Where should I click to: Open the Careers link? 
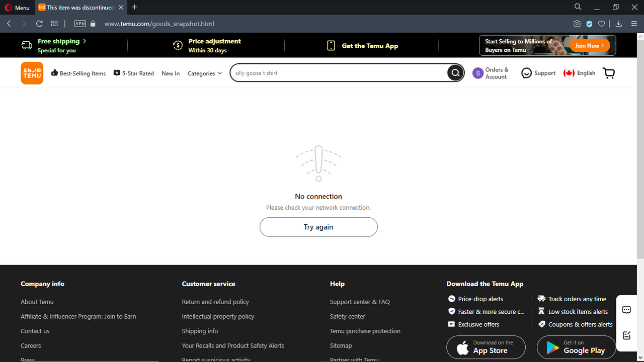(31, 345)
